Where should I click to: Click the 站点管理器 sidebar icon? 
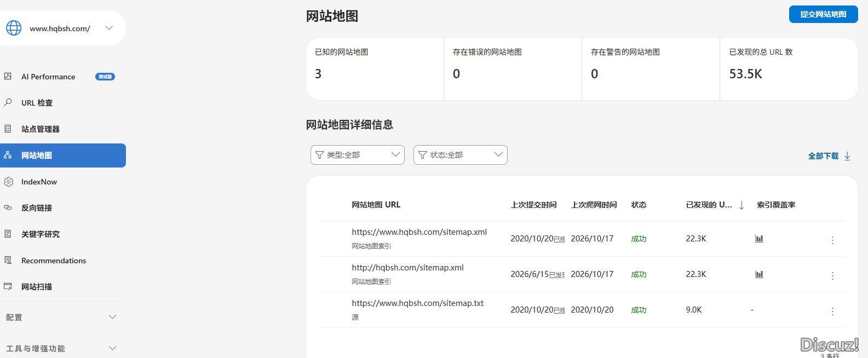click(x=8, y=129)
